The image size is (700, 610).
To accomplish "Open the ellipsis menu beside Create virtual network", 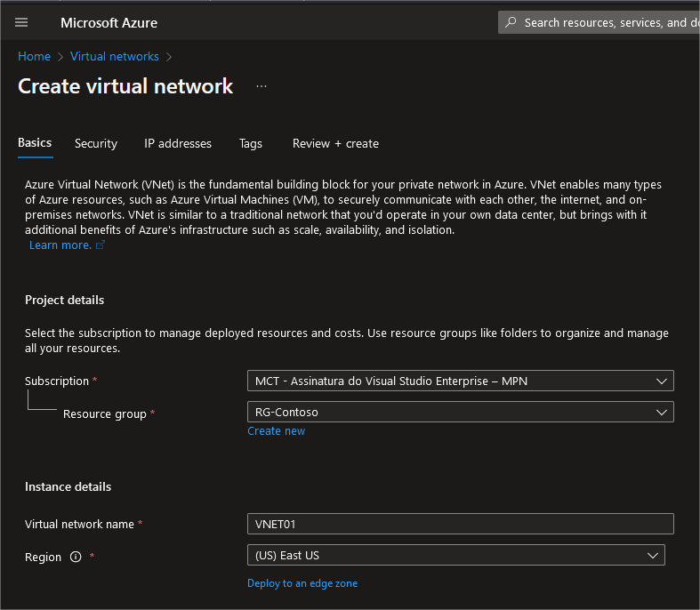I will [261, 86].
